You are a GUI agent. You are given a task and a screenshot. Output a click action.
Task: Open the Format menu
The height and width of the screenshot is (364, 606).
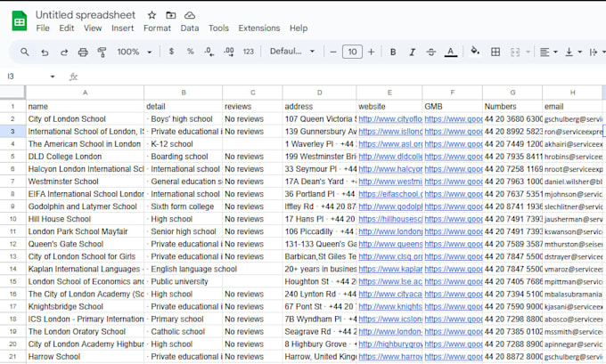point(157,28)
